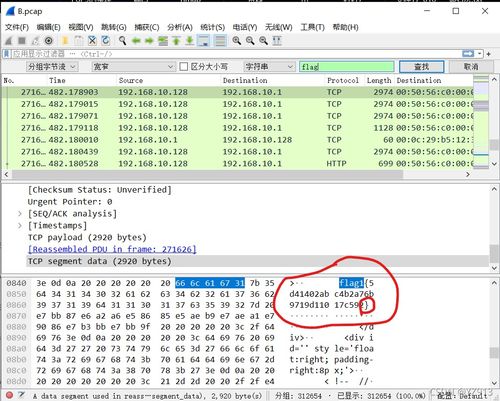This screenshot has width=500, height=401.
Task: Enable the 区分大小写 case sensitive checkbox
Action: [x=183, y=67]
